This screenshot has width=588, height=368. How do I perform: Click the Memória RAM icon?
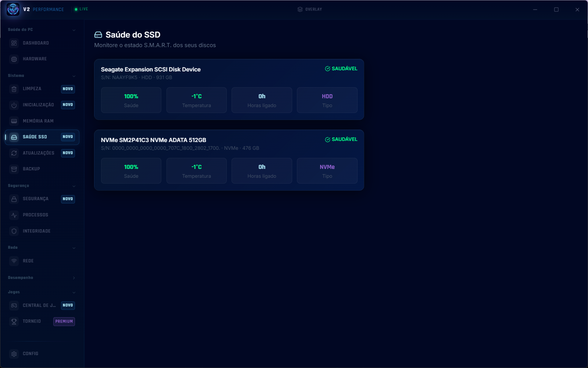14,121
